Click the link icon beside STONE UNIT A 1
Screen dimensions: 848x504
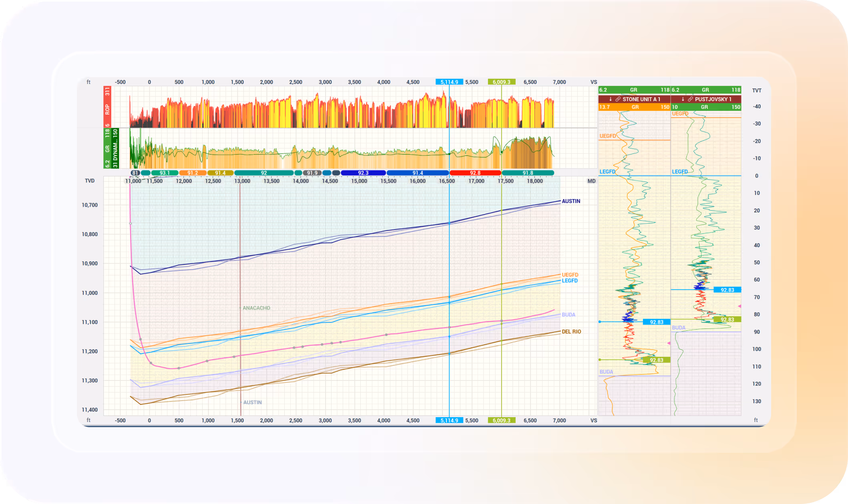tap(618, 99)
